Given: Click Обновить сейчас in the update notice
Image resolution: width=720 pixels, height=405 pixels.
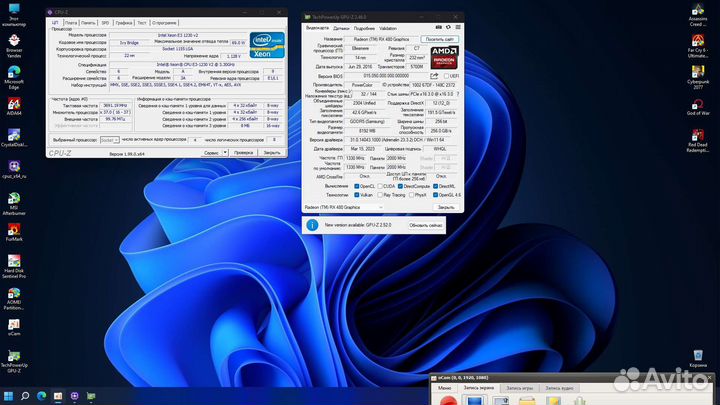Looking at the screenshot, I should point(426,225).
